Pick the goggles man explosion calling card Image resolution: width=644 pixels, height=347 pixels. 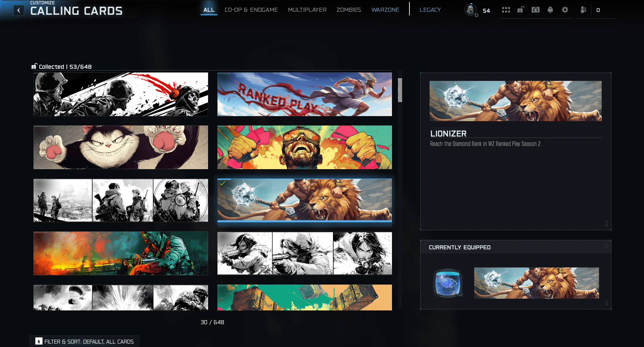point(304,147)
